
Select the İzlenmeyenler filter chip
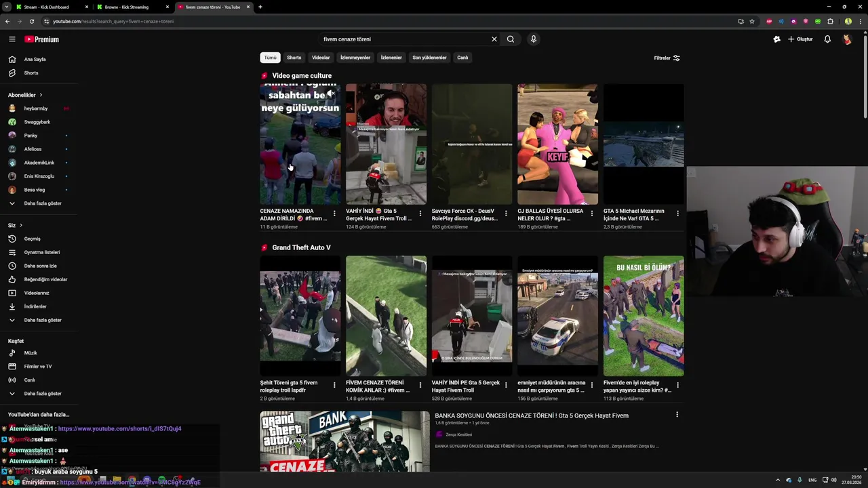355,58
